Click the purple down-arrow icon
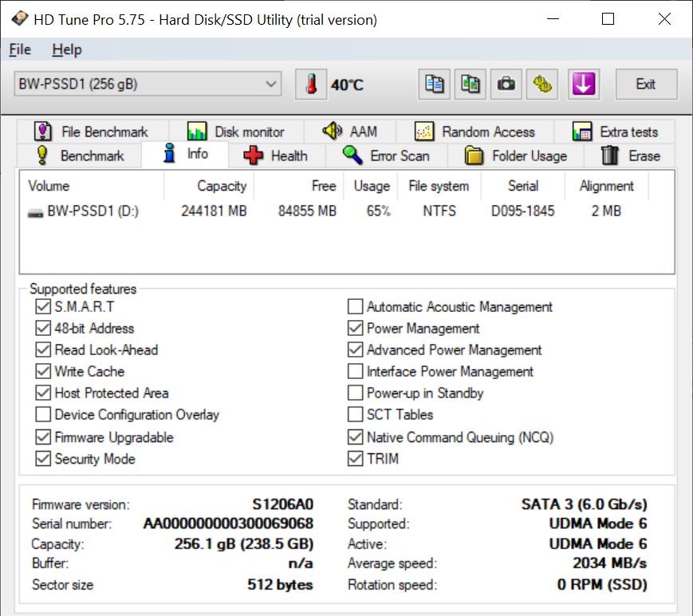 coord(584,85)
